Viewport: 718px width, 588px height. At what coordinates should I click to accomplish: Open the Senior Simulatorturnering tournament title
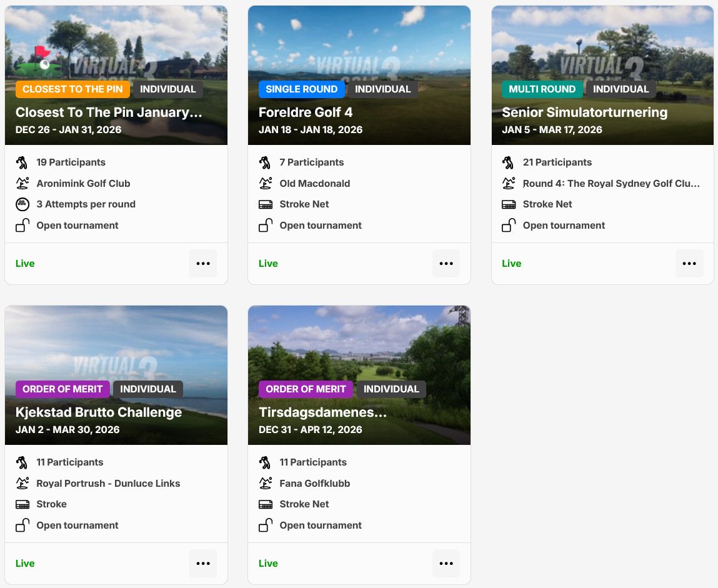click(584, 112)
